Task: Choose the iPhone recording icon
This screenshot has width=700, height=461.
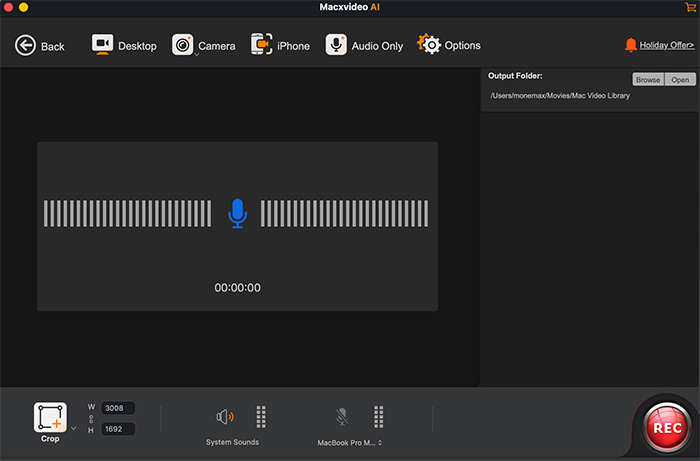Action: click(x=262, y=44)
